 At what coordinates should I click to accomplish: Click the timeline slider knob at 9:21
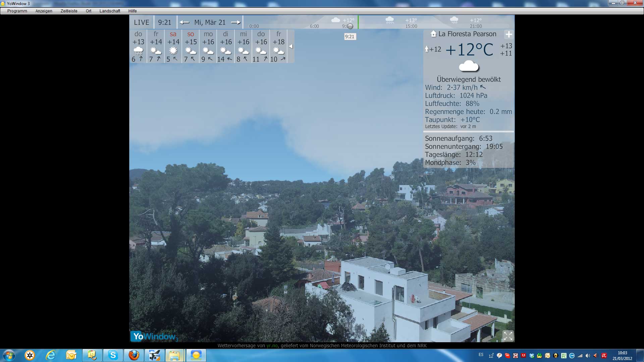click(350, 26)
